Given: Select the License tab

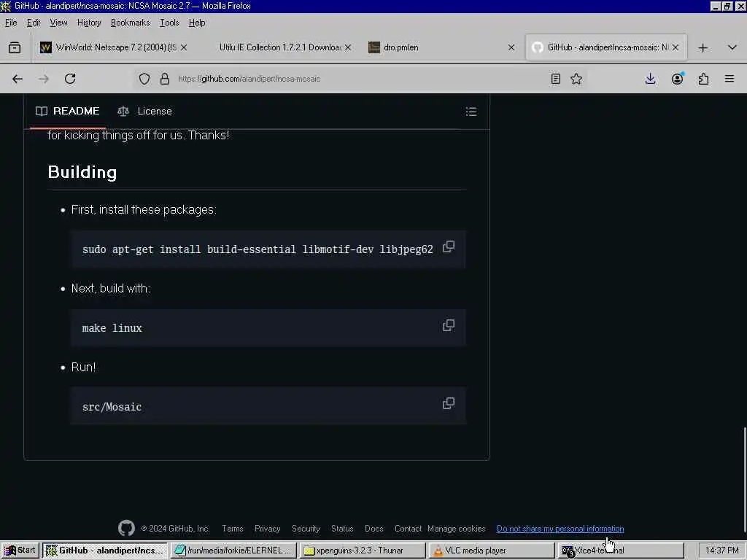Looking at the screenshot, I should tap(145, 112).
